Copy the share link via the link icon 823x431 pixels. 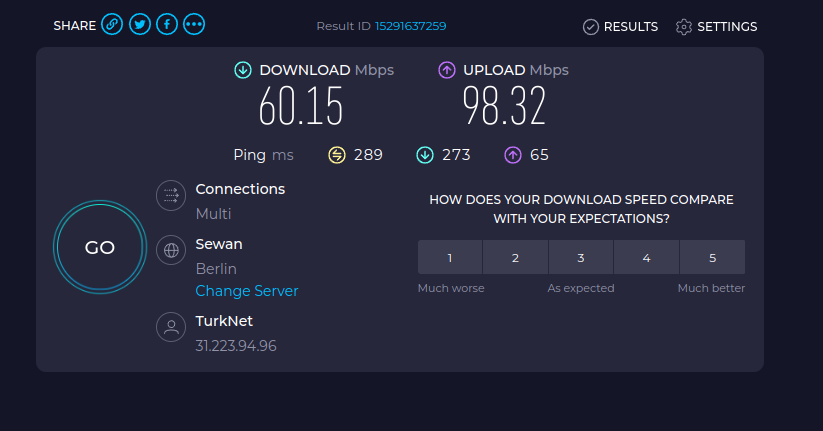click(x=112, y=25)
